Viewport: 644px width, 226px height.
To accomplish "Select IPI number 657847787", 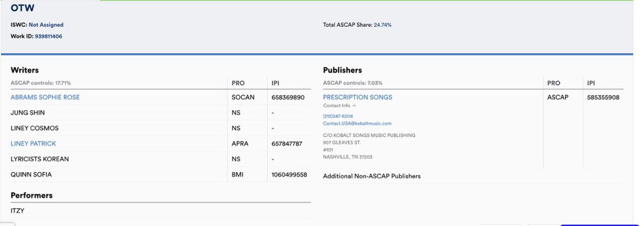I will pyautogui.click(x=287, y=143).
